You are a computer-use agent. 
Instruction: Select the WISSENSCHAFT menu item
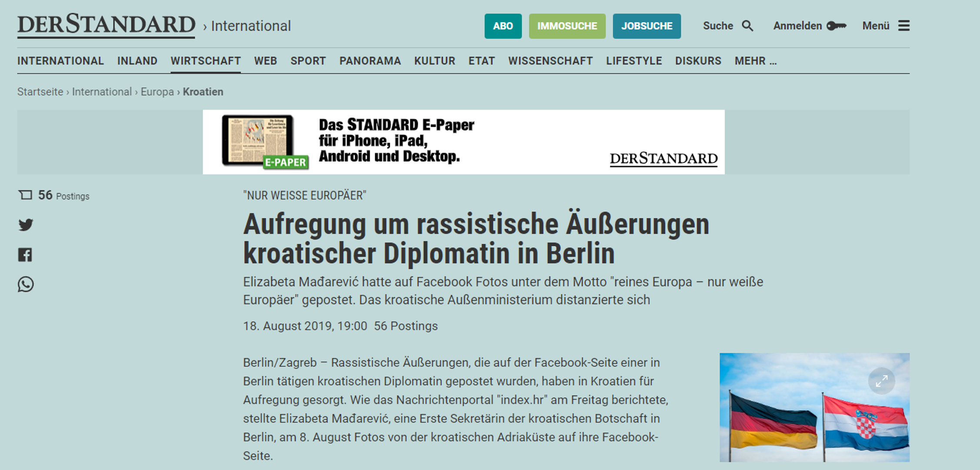point(550,61)
